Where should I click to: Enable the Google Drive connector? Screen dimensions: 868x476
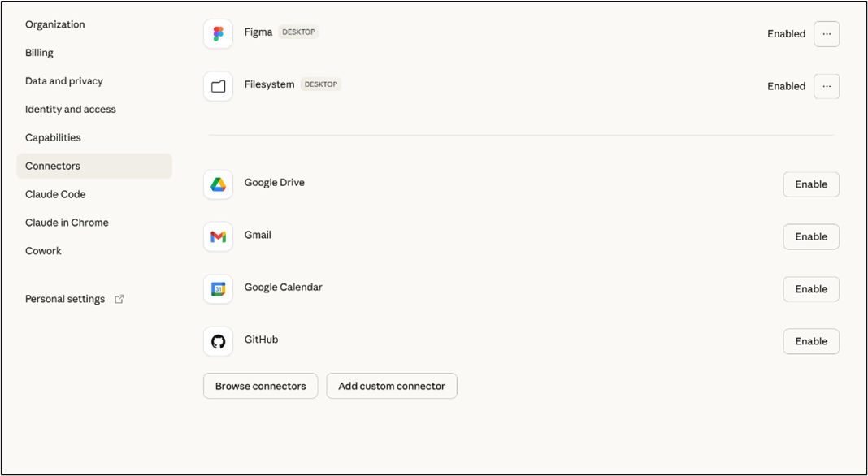click(810, 184)
